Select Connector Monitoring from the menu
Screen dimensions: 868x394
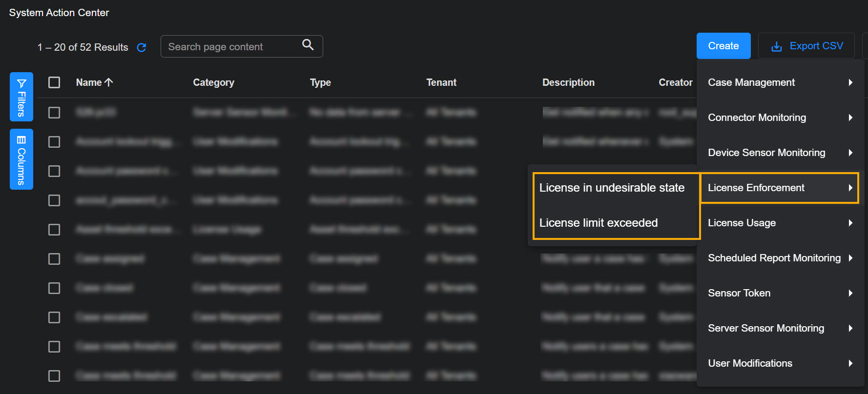[x=757, y=118]
